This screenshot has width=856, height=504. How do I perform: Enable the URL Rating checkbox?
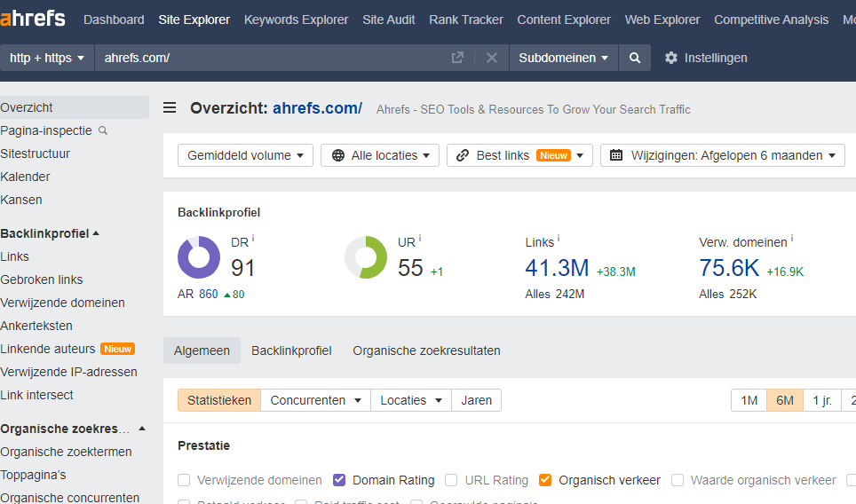pos(451,480)
